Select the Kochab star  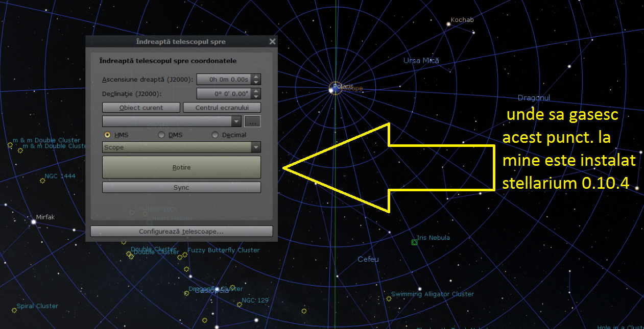(448, 23)
